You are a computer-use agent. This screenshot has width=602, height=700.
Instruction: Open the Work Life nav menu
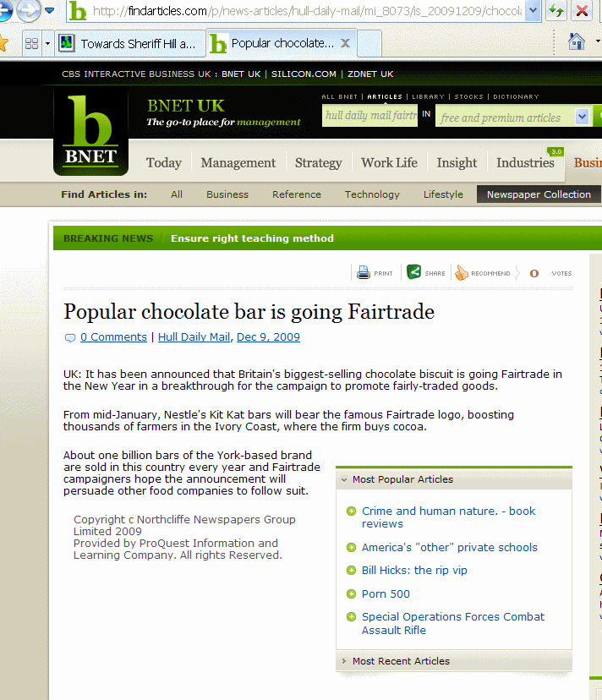click(390, 162)
